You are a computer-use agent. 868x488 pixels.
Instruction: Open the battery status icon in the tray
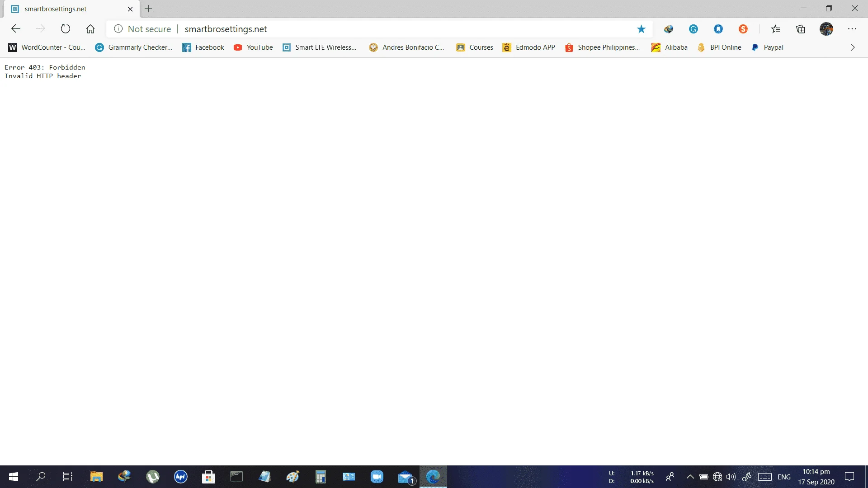[704, 477]
